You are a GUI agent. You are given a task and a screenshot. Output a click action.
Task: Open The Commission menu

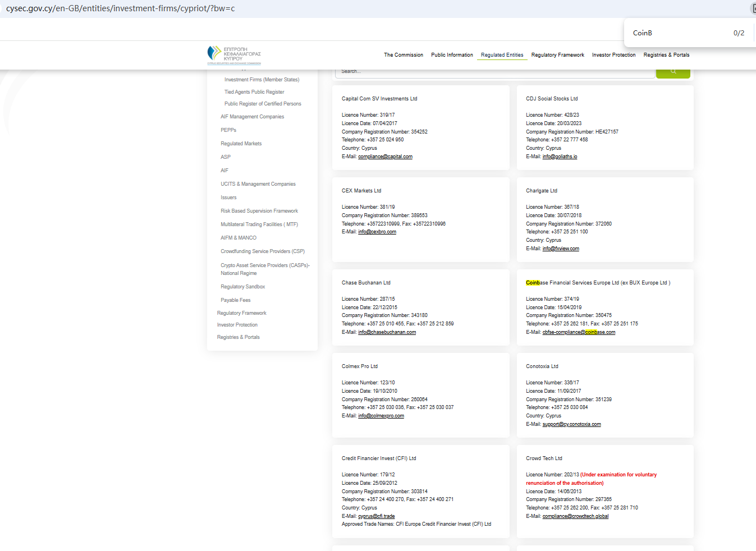(403, 55)
